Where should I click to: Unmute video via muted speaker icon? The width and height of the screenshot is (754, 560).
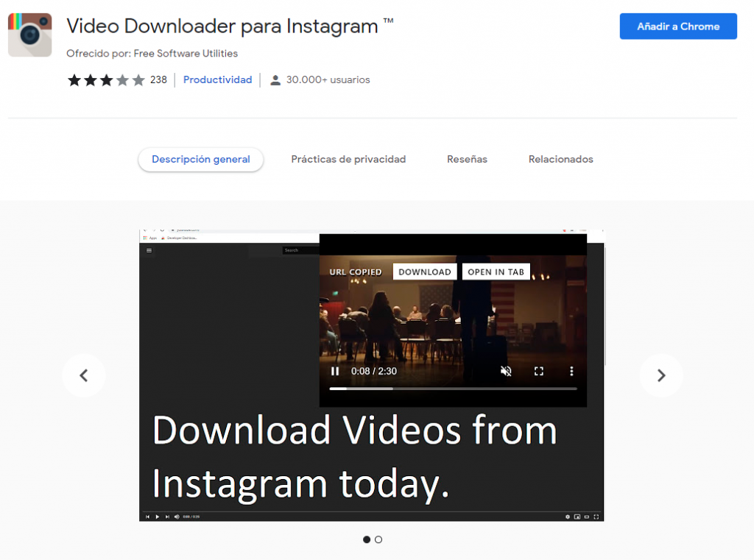coord(506,371)
